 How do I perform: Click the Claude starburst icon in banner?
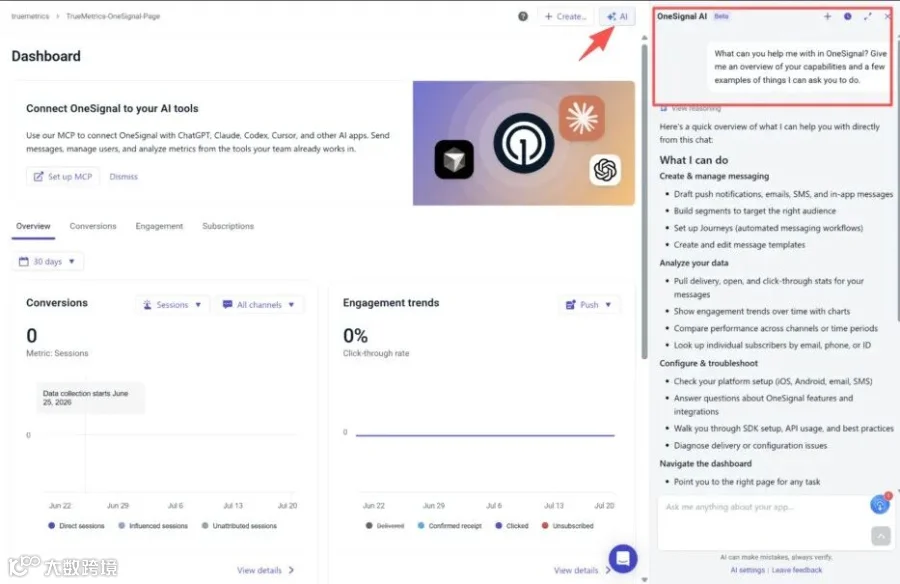click(581, 118)
